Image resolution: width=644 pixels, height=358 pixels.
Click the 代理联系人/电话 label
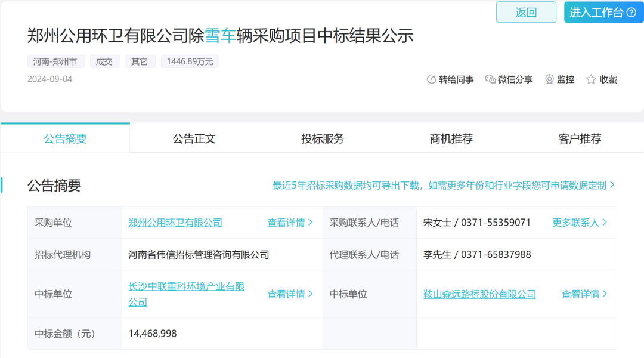click(x=364, y=254)
